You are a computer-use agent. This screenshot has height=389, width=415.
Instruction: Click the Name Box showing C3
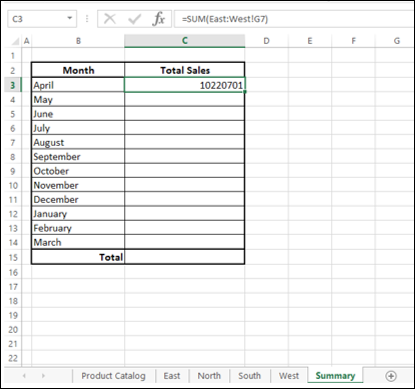click(x=37, y=19)
